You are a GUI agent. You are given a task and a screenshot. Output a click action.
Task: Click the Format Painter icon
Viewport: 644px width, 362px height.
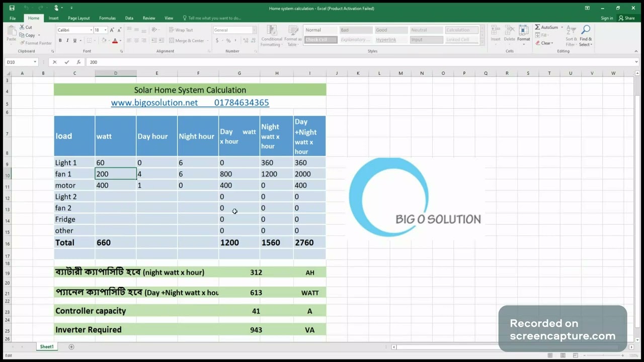(22, 43)
